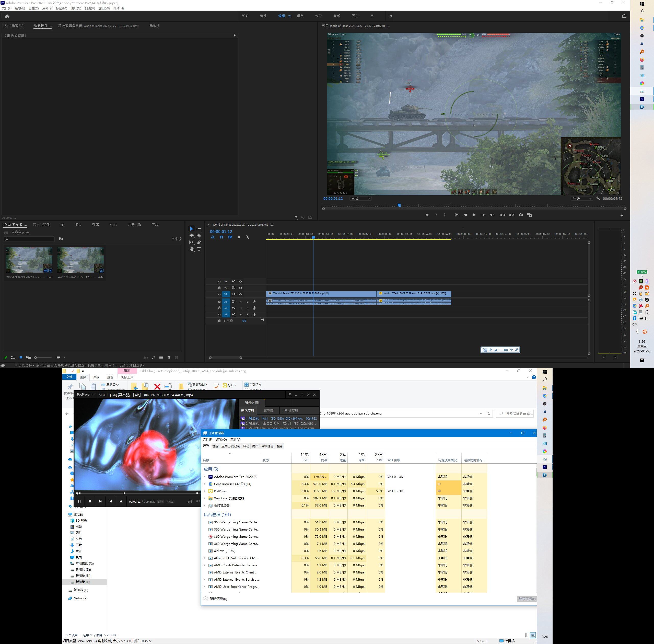Select the Type tool
Viewport: 654px width, 644px height.
pos(199,249)
